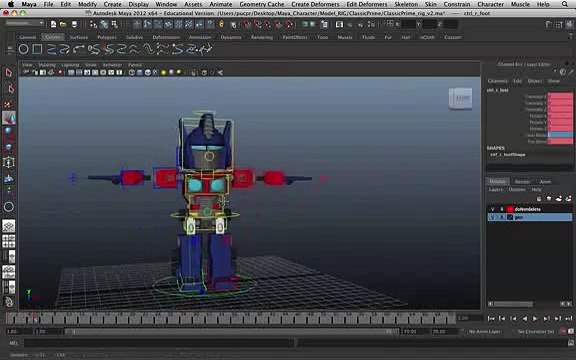Open the Constrain menu
The image size is (576, 360).
point(457,4)
